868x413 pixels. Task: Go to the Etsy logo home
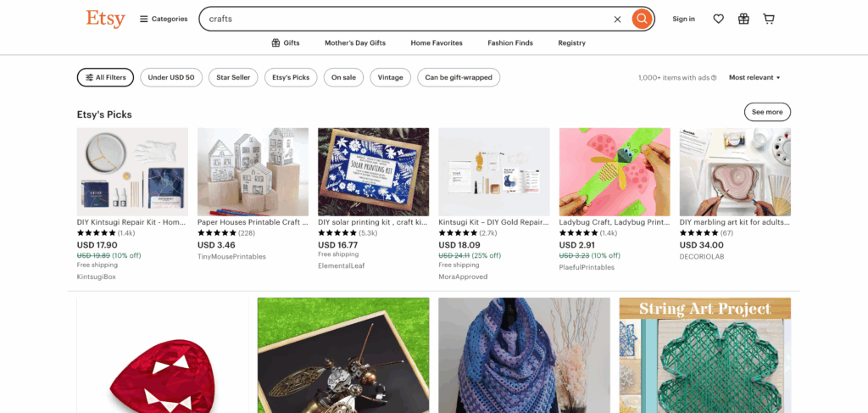[105, 19]
